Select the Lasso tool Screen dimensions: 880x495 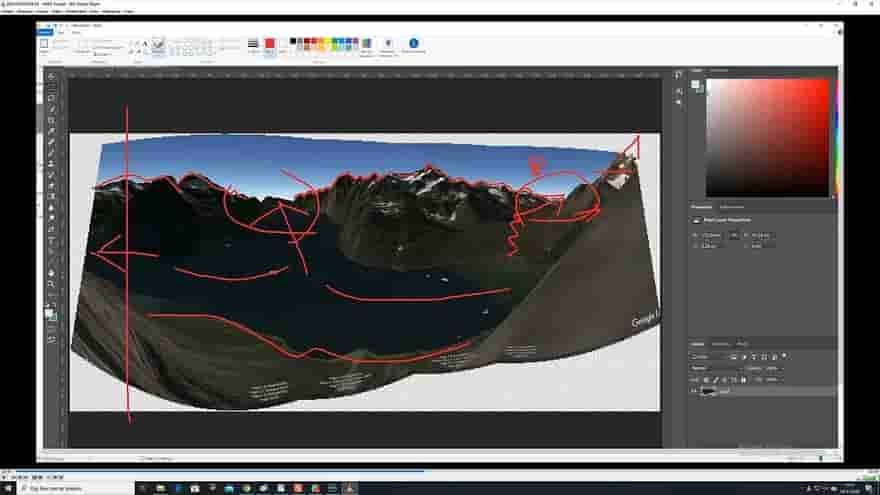point(51,98)
